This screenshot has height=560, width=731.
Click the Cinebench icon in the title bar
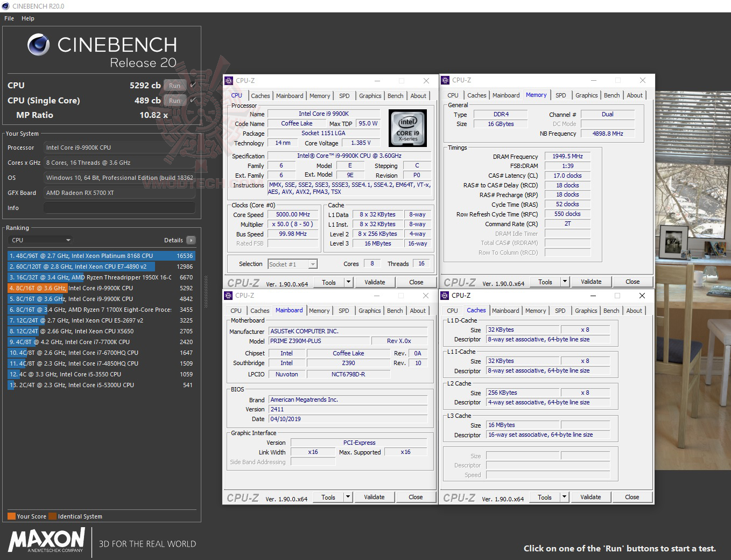point(5,6)
